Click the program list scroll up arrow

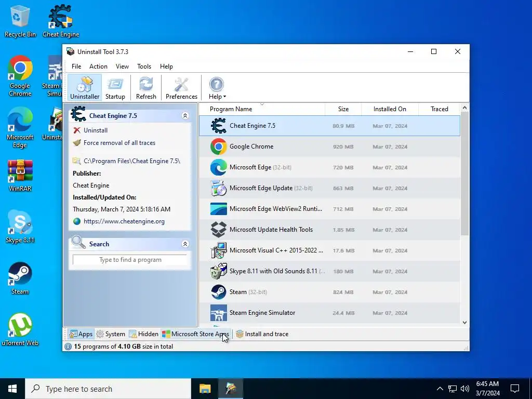tap(465, 108)
